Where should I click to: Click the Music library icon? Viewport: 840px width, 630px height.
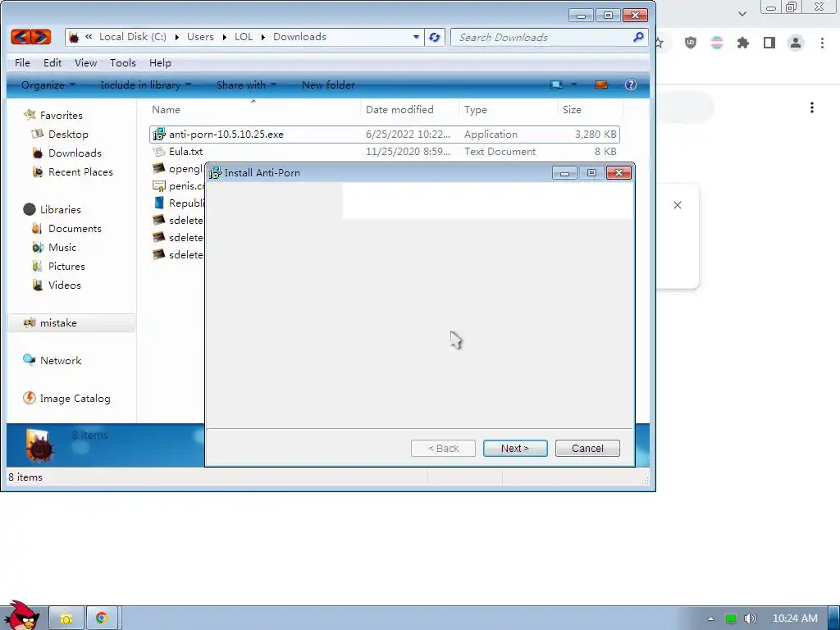click(38, 247)
